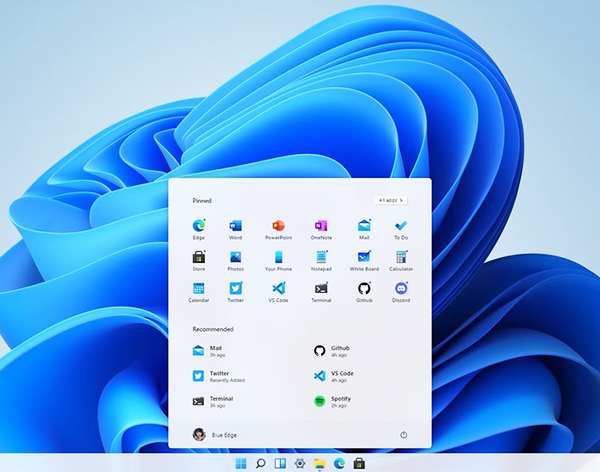Screen dimensions: 600x472
Task: Open the Store pinned app
Action: click(x=199, y=261)
